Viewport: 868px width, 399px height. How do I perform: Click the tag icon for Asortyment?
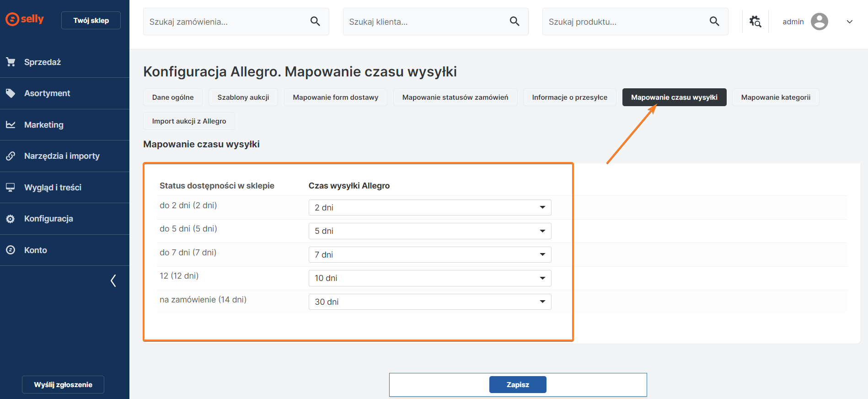[x=11, y=93]
